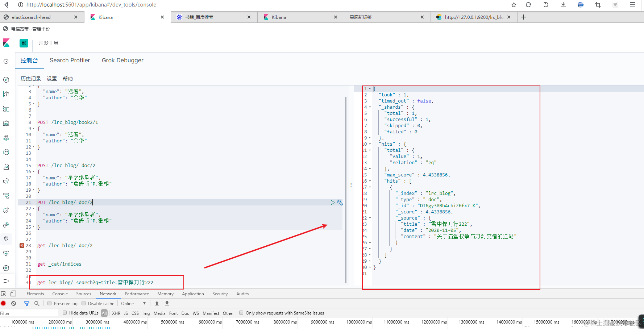
Task: Run the PUT /lrc_blog/_doc/2 request
Action: [x=332, y=203]
